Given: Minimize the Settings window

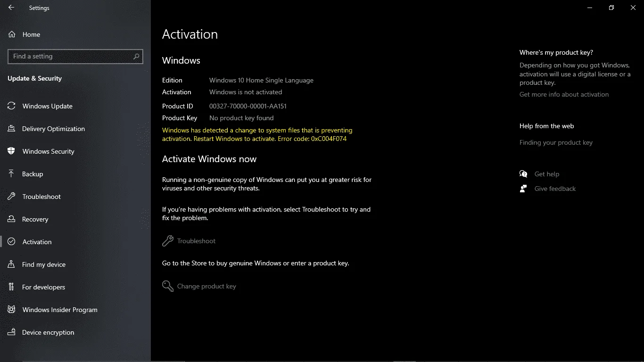Looking at the screenshot, I should [590, 8].
